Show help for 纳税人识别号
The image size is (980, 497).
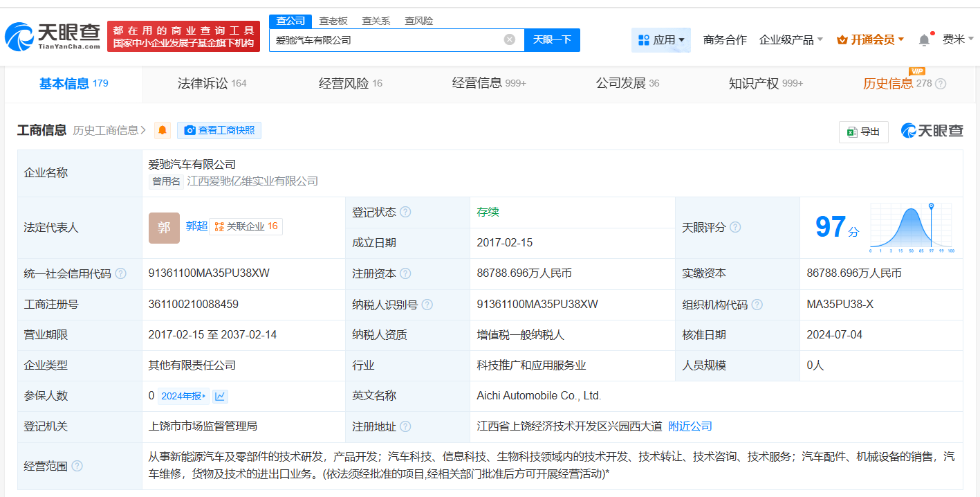click(427, 305)
